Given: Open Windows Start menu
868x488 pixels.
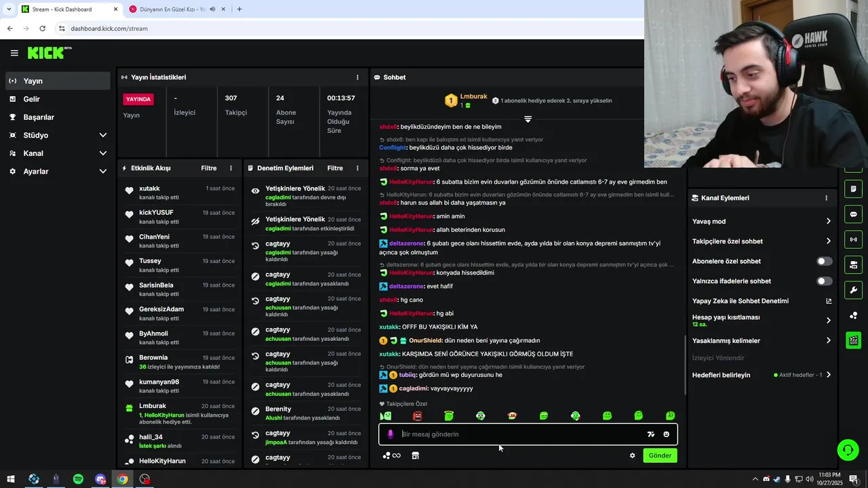Looking at the screenshot, I should click(x=12, y=479).
